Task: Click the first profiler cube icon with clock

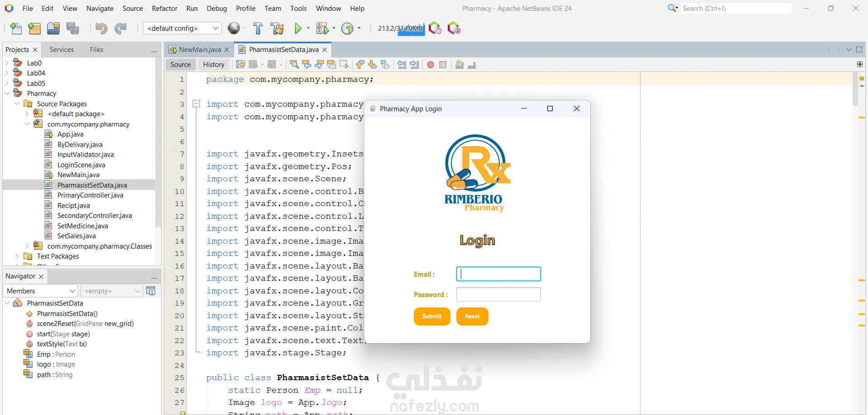Action: [x=435, y=28]
